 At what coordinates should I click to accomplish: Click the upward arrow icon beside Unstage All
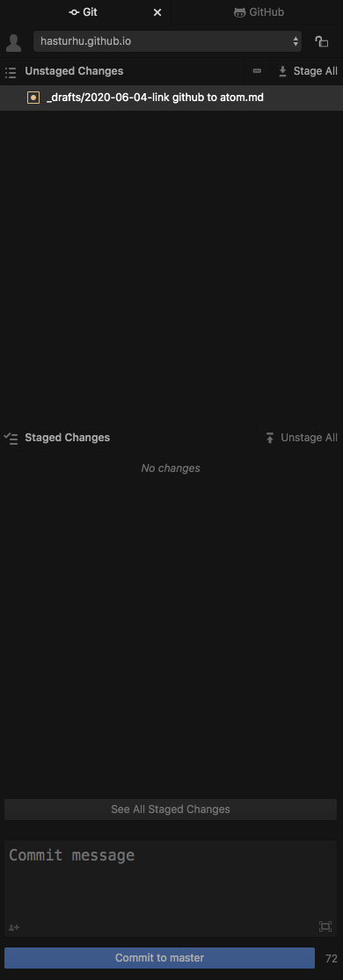tap(270, 438)
